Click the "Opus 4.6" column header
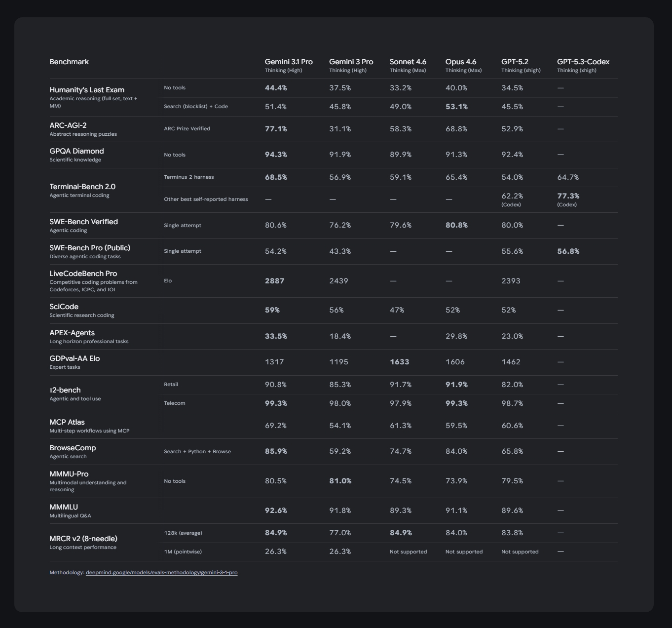Image resolution: width=672 pixels, height=628 pixels. tap(461, 62)
